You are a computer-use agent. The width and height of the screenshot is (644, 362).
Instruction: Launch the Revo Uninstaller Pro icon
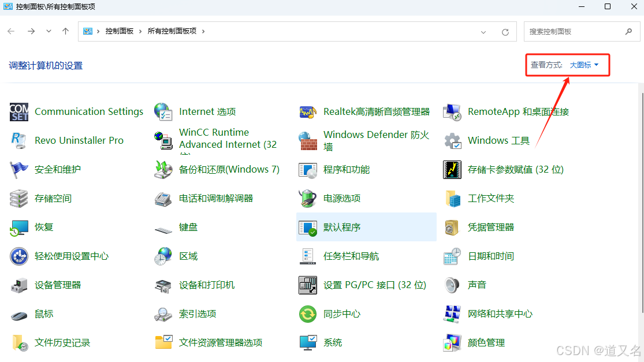19,140
